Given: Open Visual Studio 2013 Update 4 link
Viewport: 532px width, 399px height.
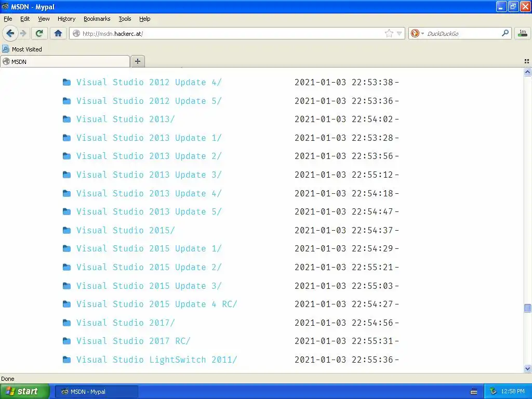Looking at the screenshot, I should point(149,193).
